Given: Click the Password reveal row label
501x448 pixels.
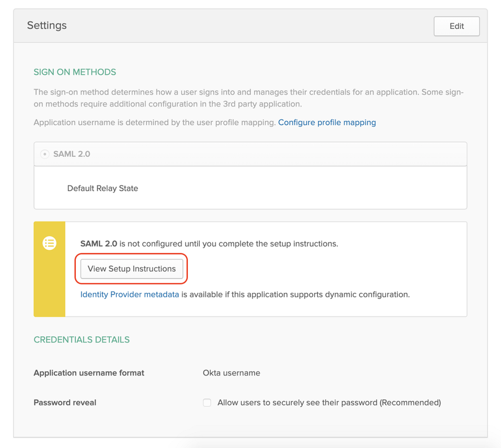Looking at the screenshot, I should (65, 402).
